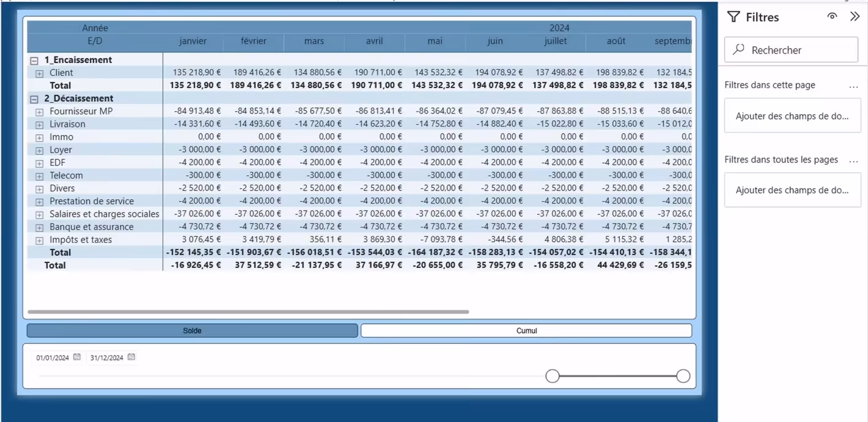Expand the Salaires et charges sociales row
This screenshot has height=422, width=868.
(x=40, y=215)
